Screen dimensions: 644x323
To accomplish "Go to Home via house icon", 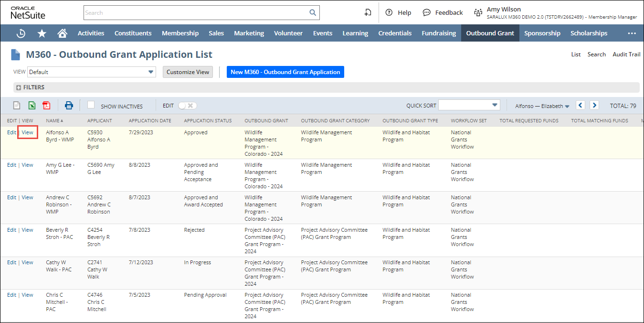I will click(x=62, y=33).
